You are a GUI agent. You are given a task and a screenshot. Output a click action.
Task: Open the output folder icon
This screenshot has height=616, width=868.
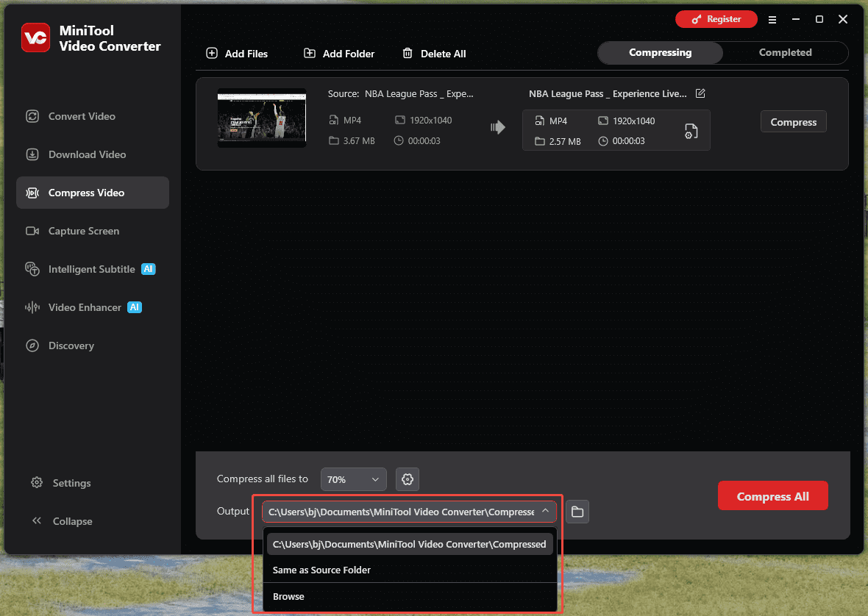pyautogui.click(x=577, y=512)
